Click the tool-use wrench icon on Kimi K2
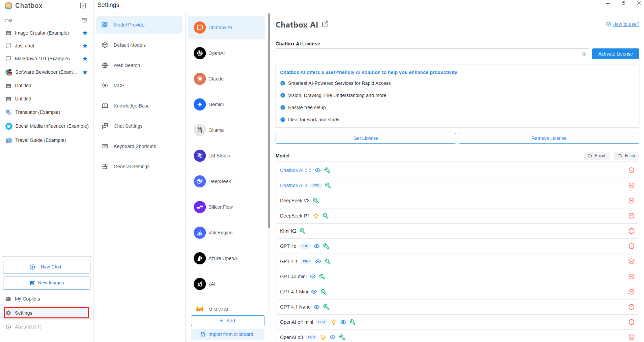The height and width of the screenshot is (342, 644). (302, 231)
